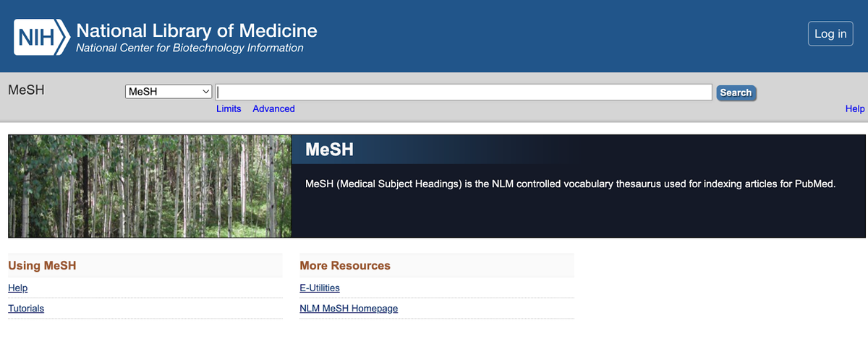Go to NLM MeSH Homepage link
The width and height of the screenshot is (868, 344).
click(349, 309)
